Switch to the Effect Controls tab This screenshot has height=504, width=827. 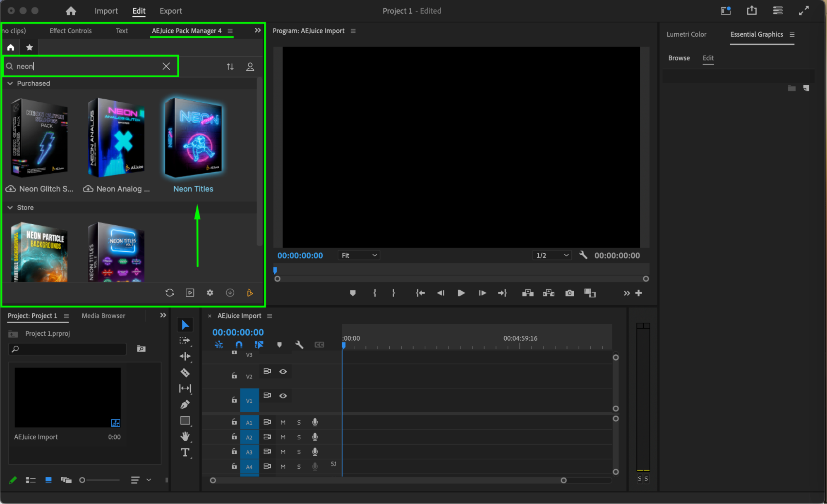tap(70, 31)
